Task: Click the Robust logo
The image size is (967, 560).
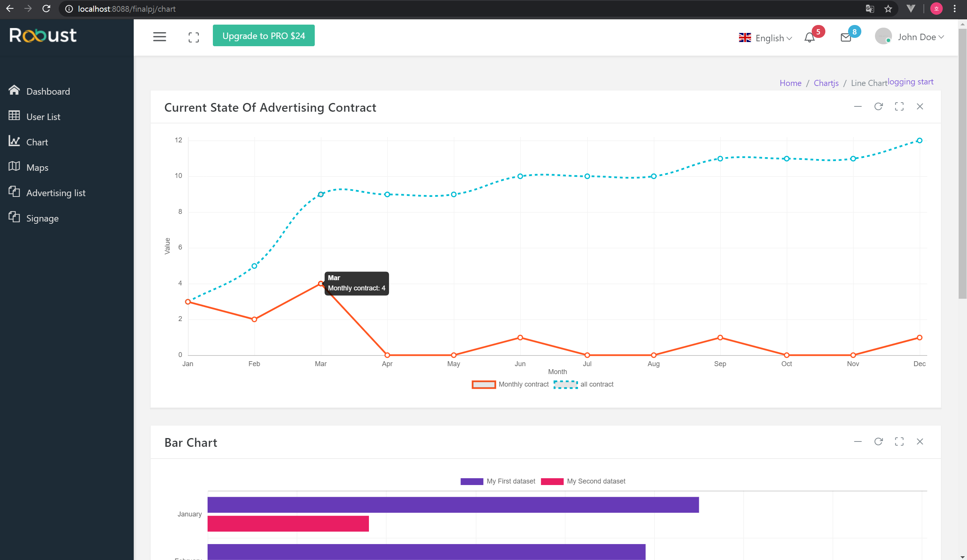Action: click(43, 35)
